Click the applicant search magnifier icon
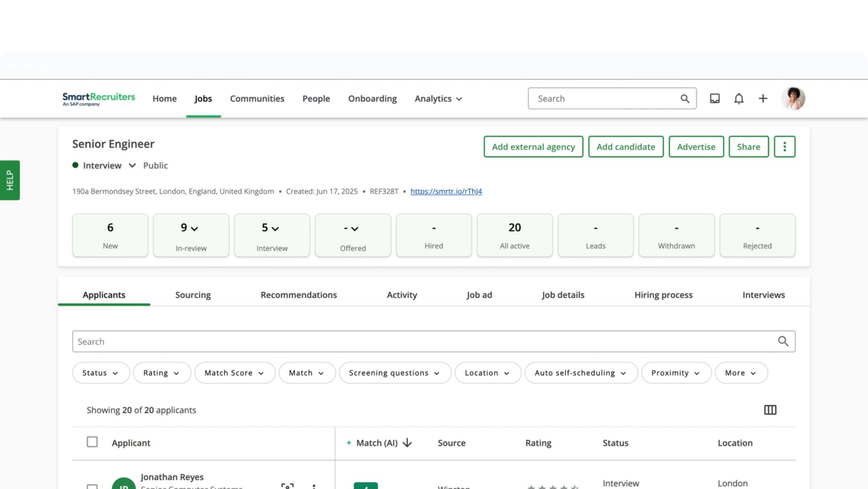 pos(783,341)
